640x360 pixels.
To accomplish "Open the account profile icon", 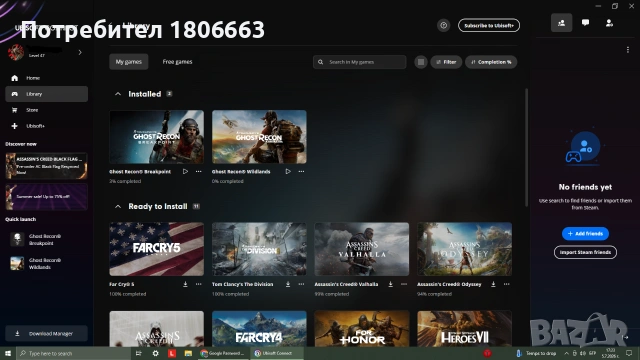I will 609,23.
